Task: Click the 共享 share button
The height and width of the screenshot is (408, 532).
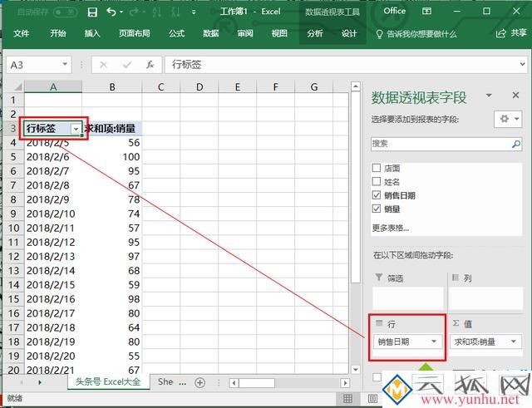Action: [x=511, y=33]
